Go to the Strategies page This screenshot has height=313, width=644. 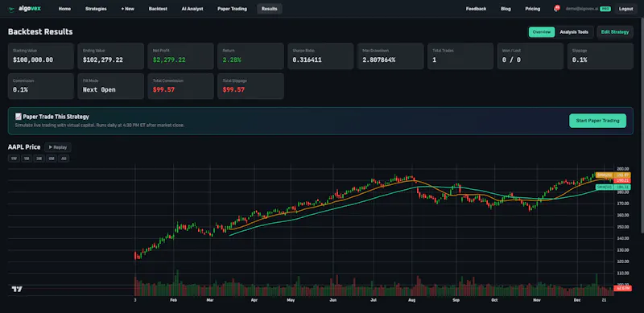coord(96,9)
